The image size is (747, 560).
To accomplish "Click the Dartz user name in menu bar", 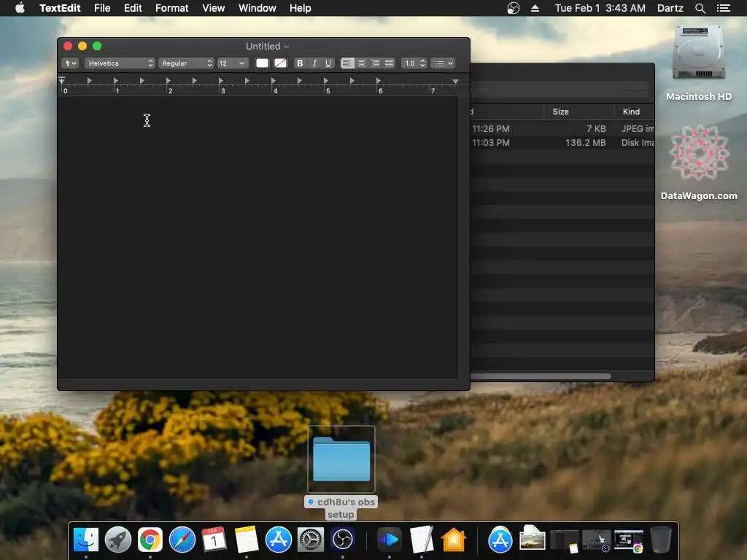I will (670, 8).
